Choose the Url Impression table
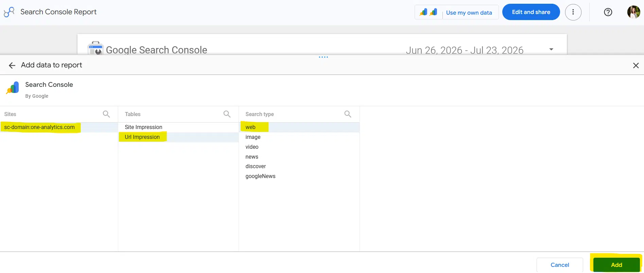The image size is (644, 273). coord(178,137)
